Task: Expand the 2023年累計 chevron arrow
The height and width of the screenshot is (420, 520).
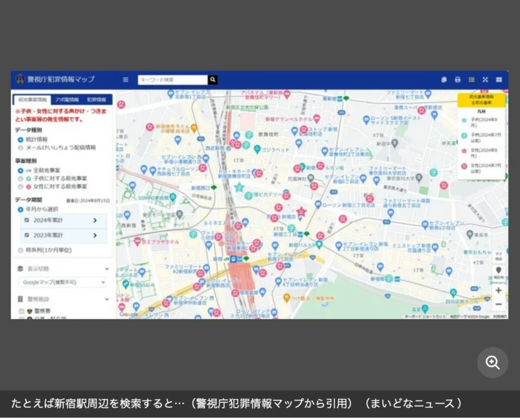Action: [95, 235]
